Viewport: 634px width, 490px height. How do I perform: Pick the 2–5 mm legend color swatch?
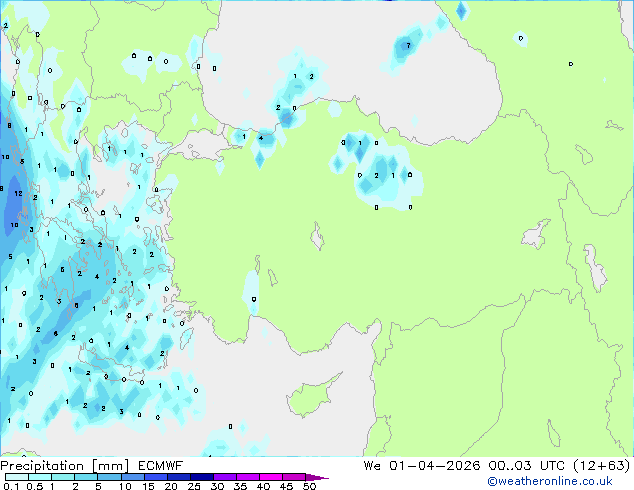pyautogui.click(x=86, y=477)
